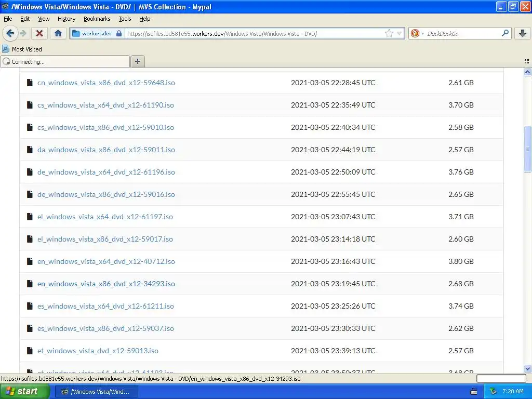The width and height of the screenshot is (532, 399).
Task: Click the 2.61 GB size value
Action: (x=461, y=83)
